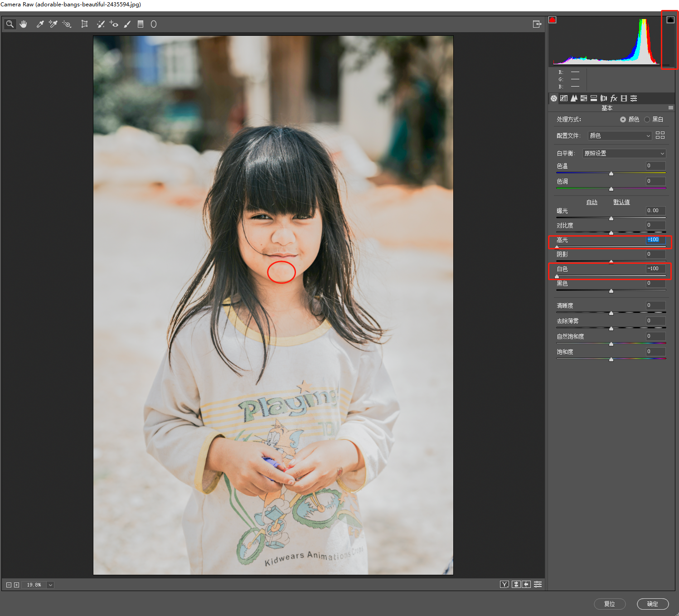679x616 pixels.
Task: Select the Transform tool grid icon
Action: [x=84, y=24]
